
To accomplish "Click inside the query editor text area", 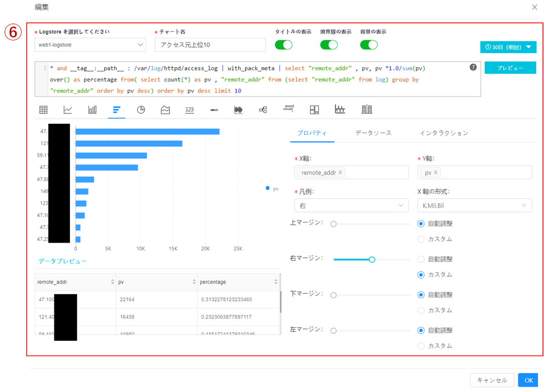I will click(258, 79).
